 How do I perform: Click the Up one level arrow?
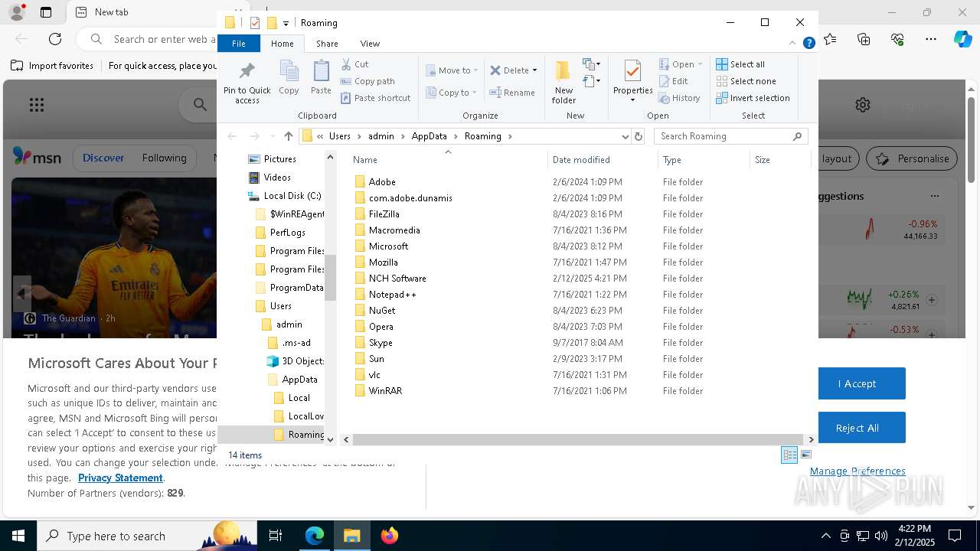288,136
